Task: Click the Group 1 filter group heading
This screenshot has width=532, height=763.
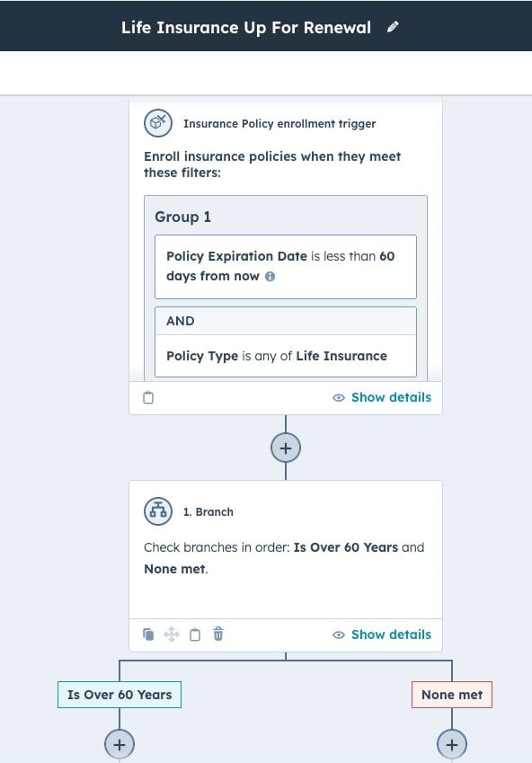Action: 182,217
